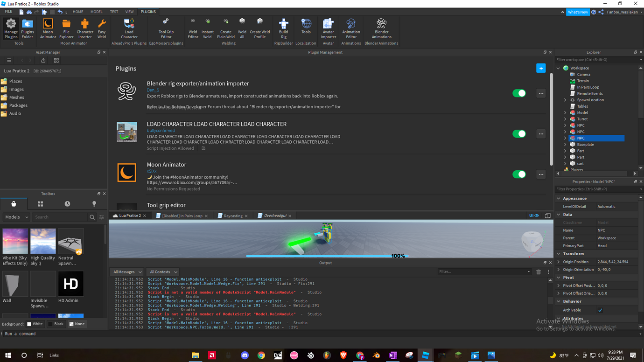Collapse the Appearance properties section

[559, 198]
